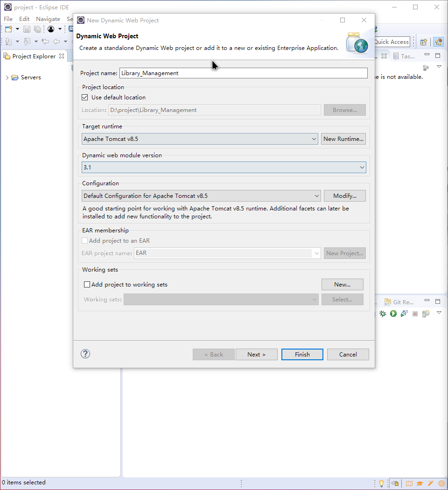The height and width of the screenshot is (490, 448).
Task: Click the Location path field
Action: click(215, 110)
